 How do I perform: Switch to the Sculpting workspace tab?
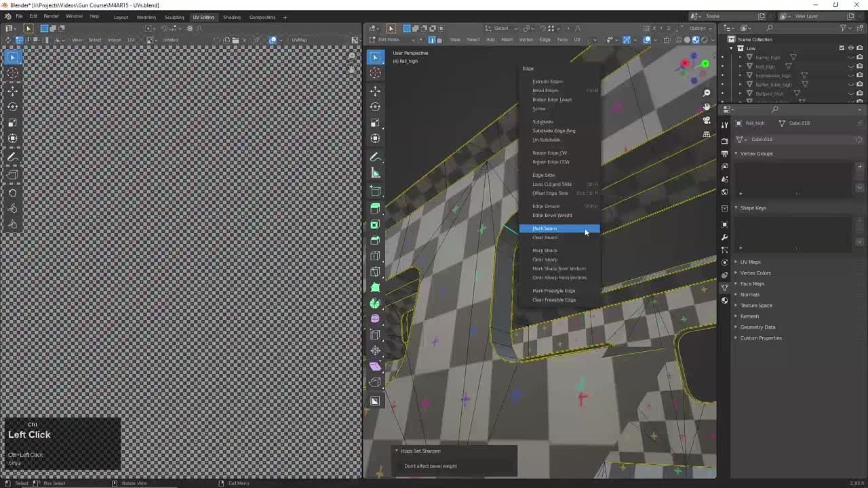pyautogui.click(x=174, y=17)
